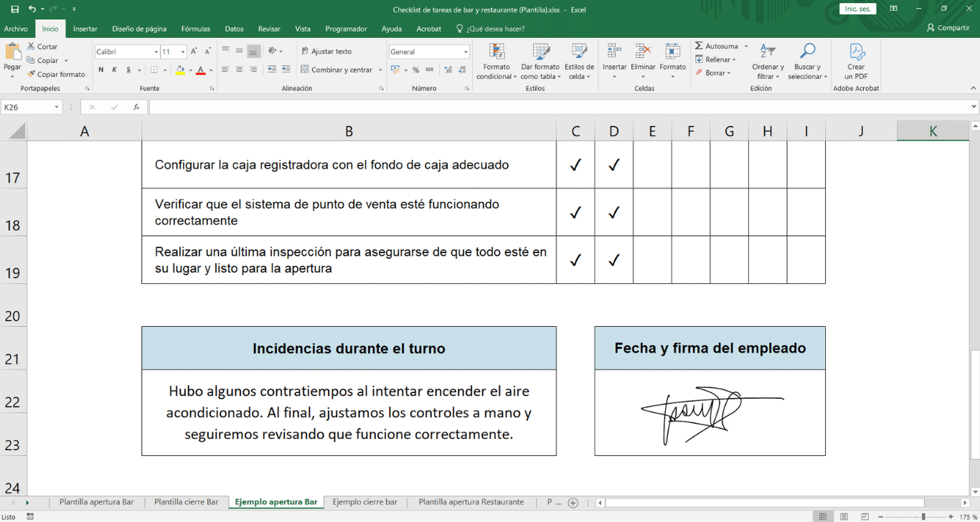Viewport: 980px width, 522px height.
Task: Toggle the checkmark in cell C17
Action: point(575,165)
